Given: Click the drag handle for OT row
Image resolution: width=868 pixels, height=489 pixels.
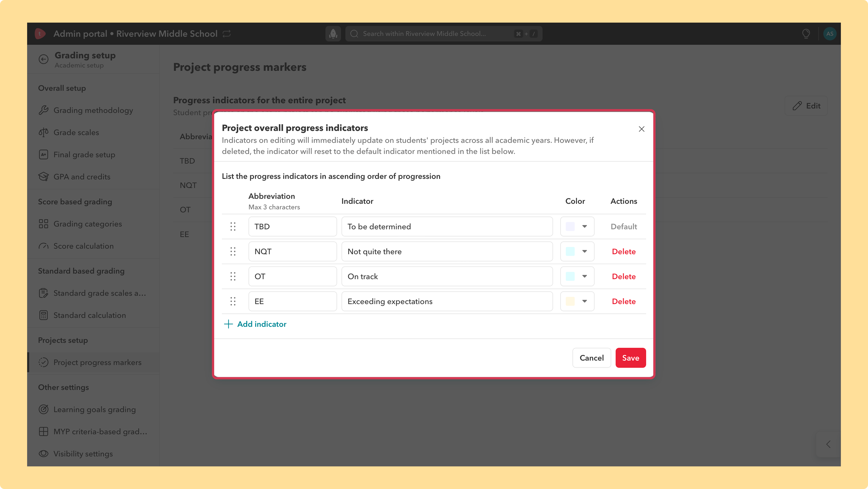Looking at the screenshot, I should tap(233, 276).
